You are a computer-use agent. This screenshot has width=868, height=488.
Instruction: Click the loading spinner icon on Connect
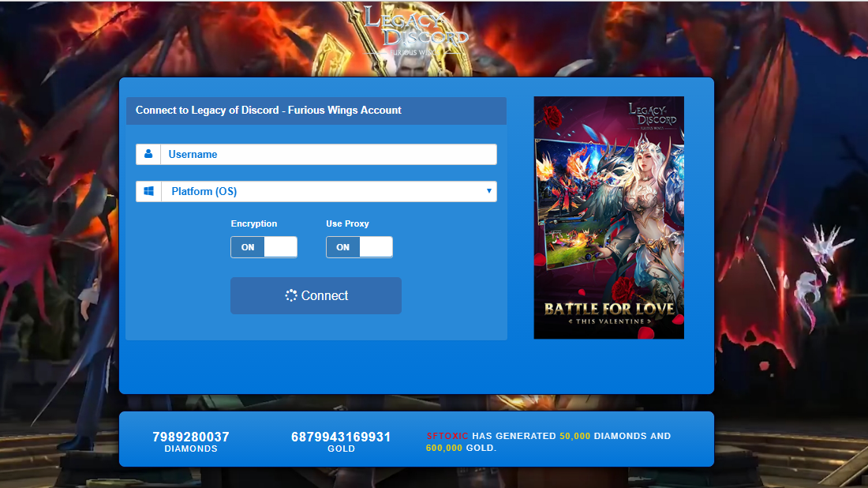click(x=291, y=295)
